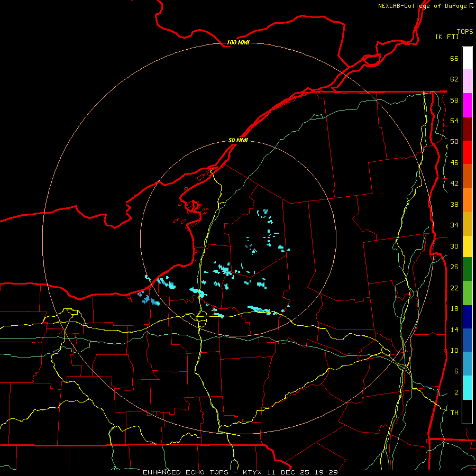
Task: Select the "26" tops value
Action: point(454,267)
